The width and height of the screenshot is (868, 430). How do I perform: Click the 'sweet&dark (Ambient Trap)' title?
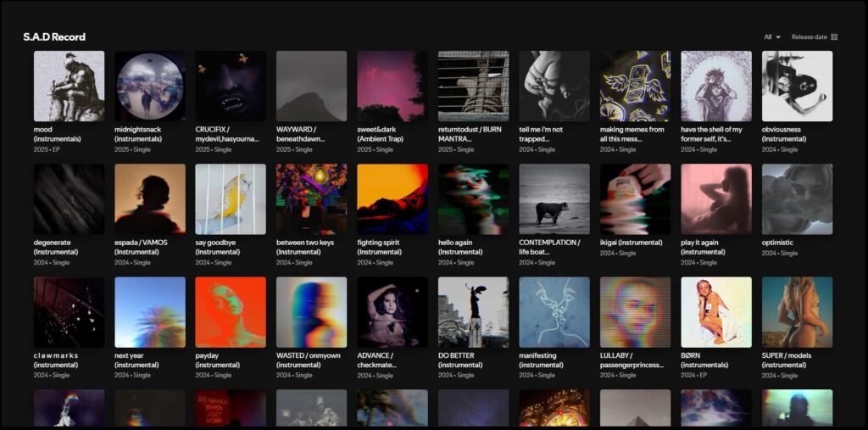coord(381,134)
